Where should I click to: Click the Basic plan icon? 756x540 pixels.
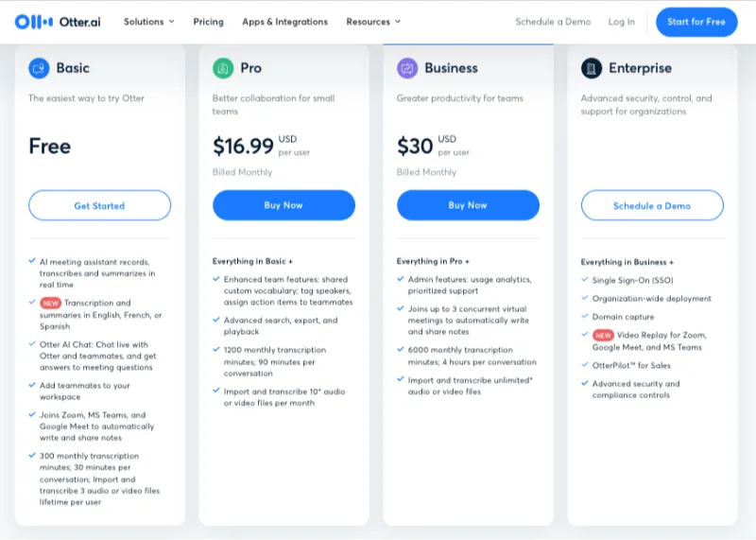[39, 68]
